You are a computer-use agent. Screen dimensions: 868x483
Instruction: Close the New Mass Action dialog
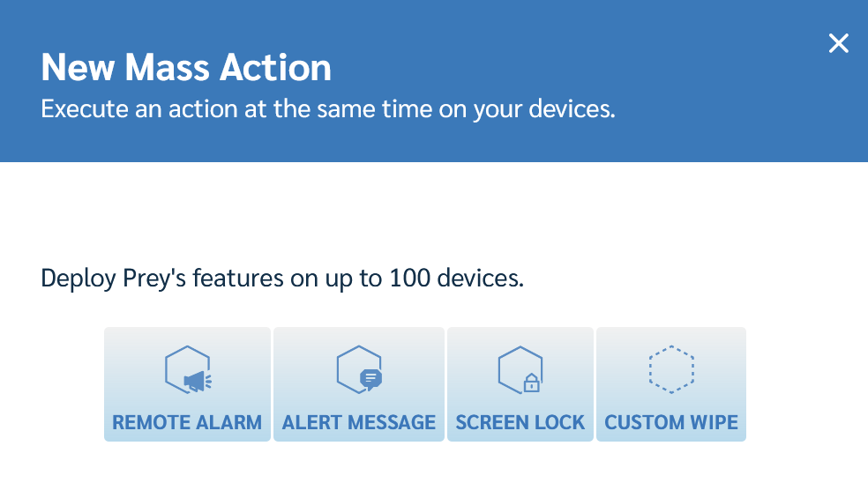pos(839,43)
